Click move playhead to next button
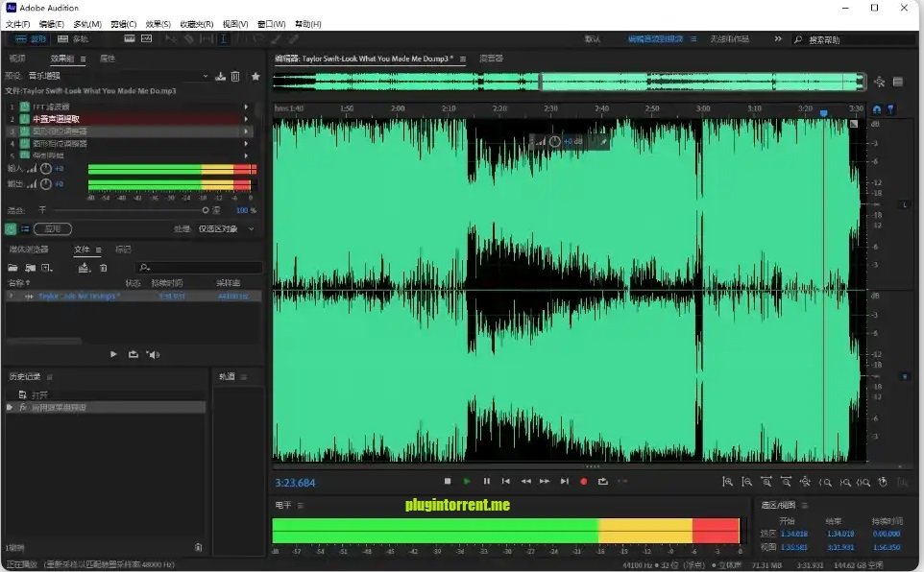924x572 pixels. [565, 481]
